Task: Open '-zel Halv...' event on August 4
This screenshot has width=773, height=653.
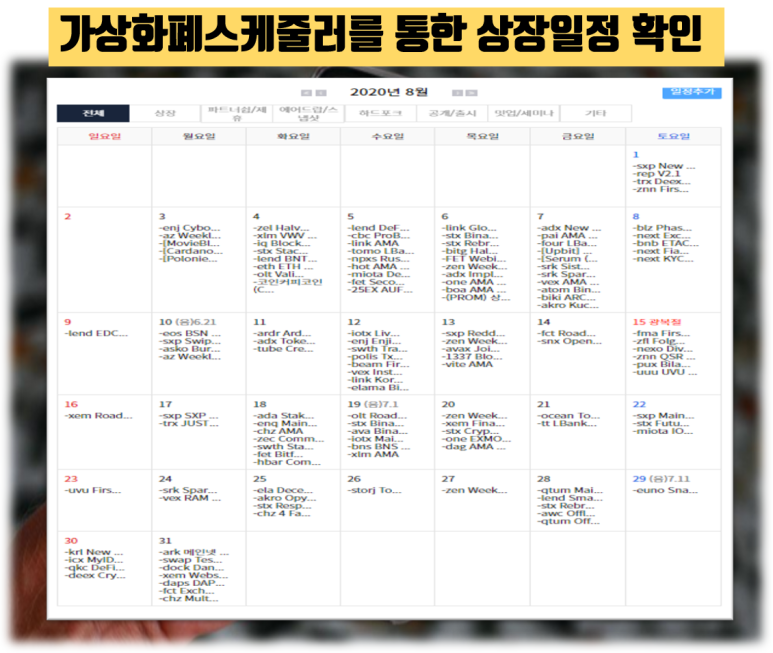Action: (x=281, y=228)
